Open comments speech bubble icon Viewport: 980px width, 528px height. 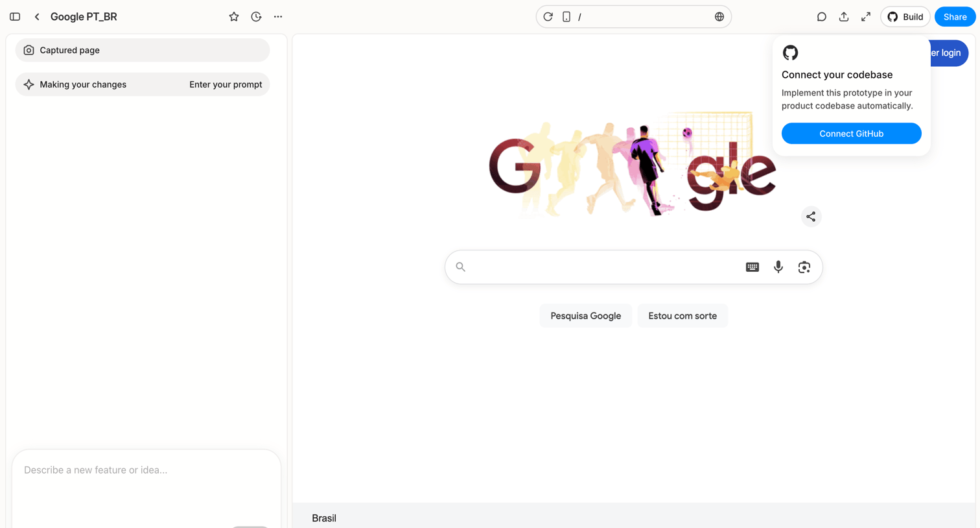click(821, 17)
